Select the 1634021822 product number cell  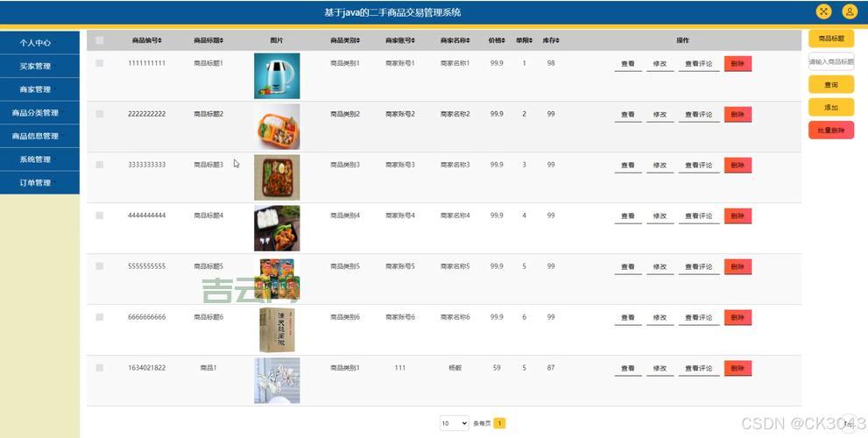[146, 368]
